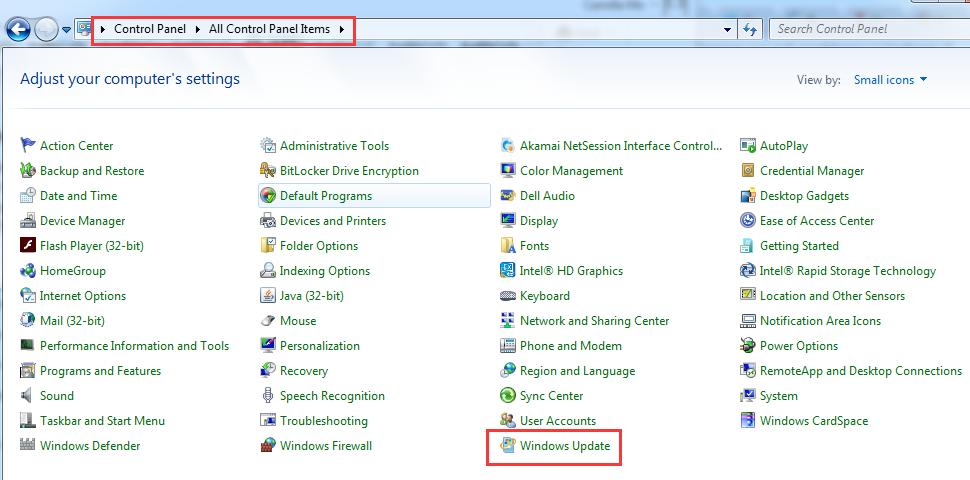The width and height of the screenshot is (970, 480).
Task: Open the Indexing Options link
Action: tap(325, 271)
